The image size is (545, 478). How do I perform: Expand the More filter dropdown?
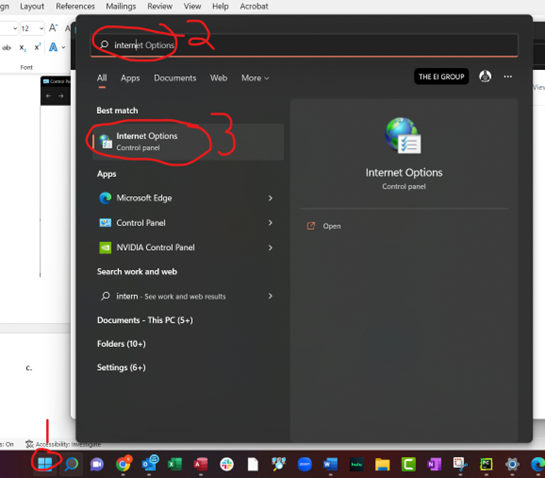(255, 78)
